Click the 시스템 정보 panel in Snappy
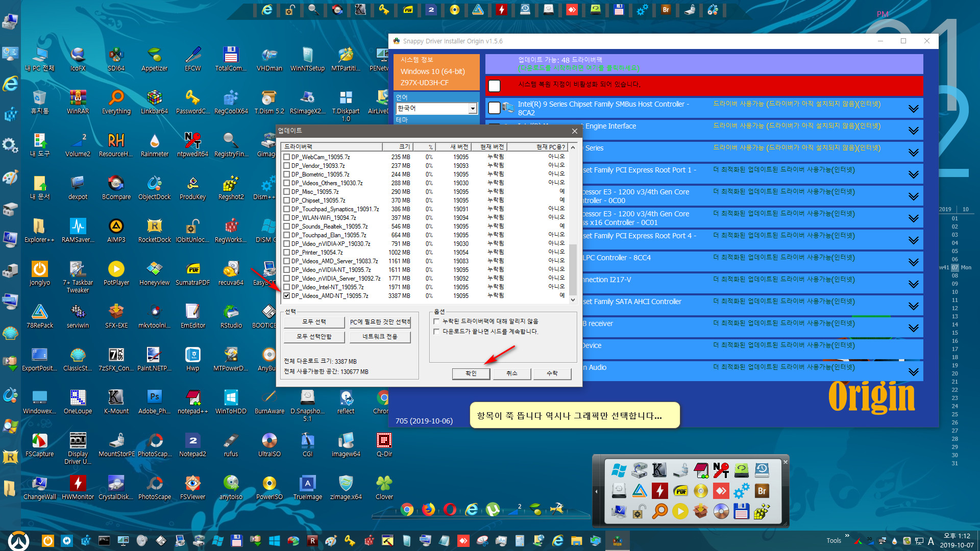 (436, 71)
